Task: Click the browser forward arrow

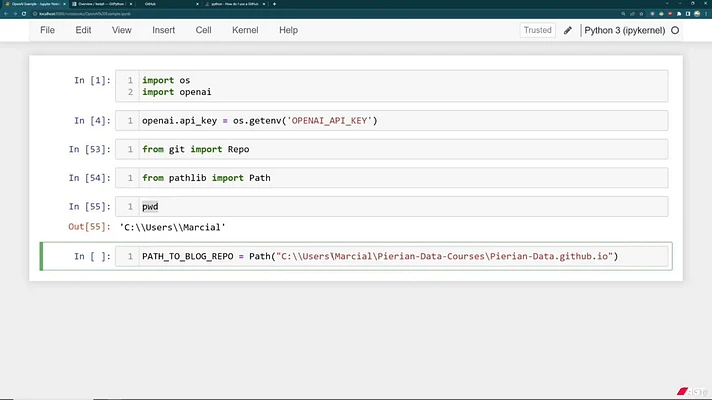Action: [x=15, y=14]
